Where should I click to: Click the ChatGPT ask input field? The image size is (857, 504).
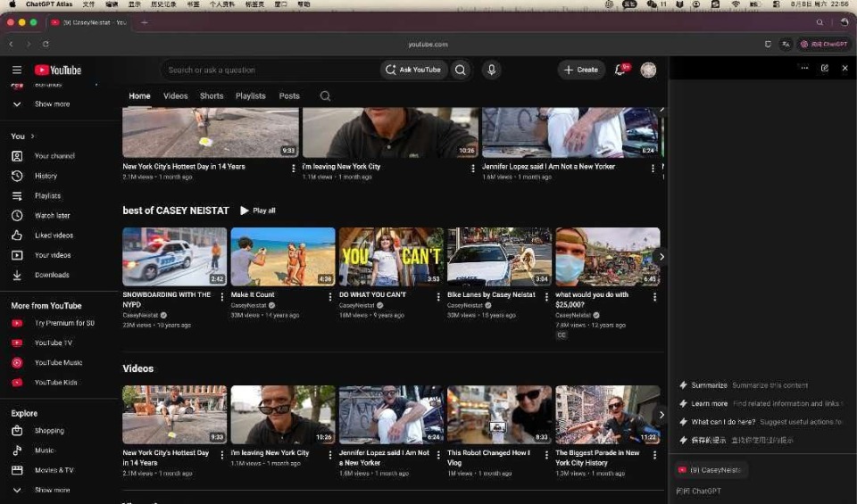click(x=762, y=491)
